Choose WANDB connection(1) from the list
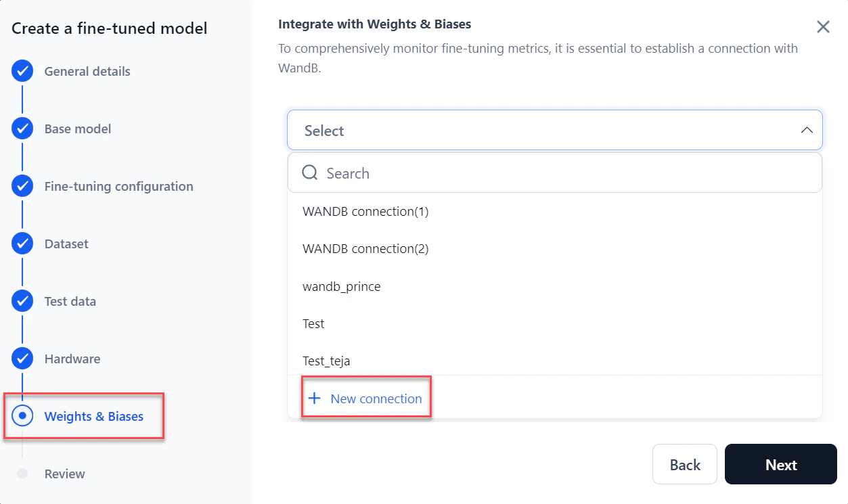This screenshot has width=848, height=504. [x=365, y=212]
